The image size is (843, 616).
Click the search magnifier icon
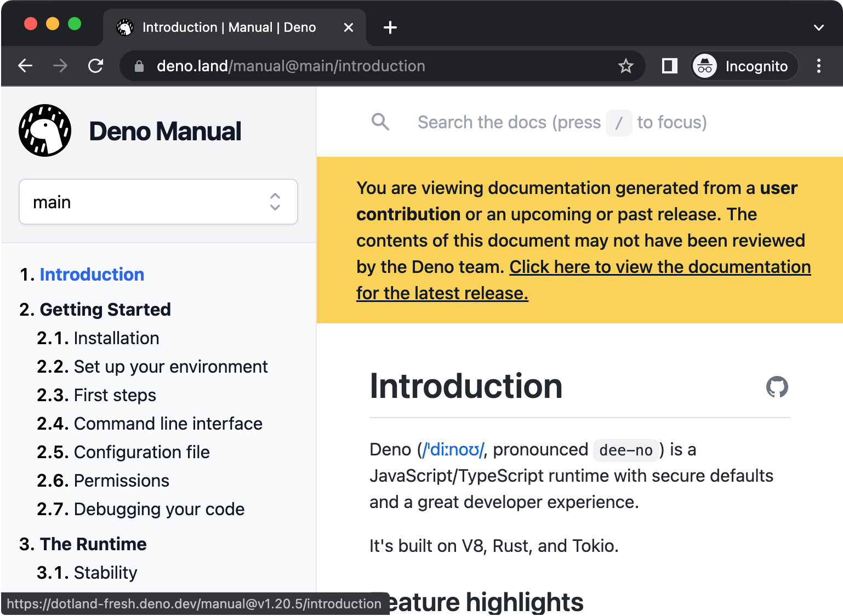[380, 122]
